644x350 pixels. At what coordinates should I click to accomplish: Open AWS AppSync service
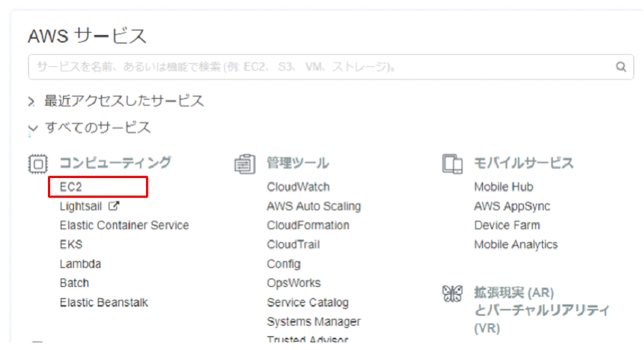click(512, 206)
